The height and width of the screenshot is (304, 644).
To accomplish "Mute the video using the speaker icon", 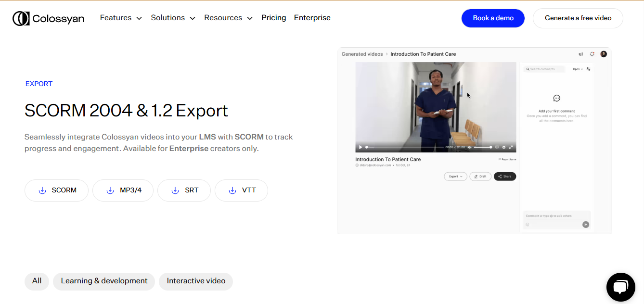I will tap(470, 147).
